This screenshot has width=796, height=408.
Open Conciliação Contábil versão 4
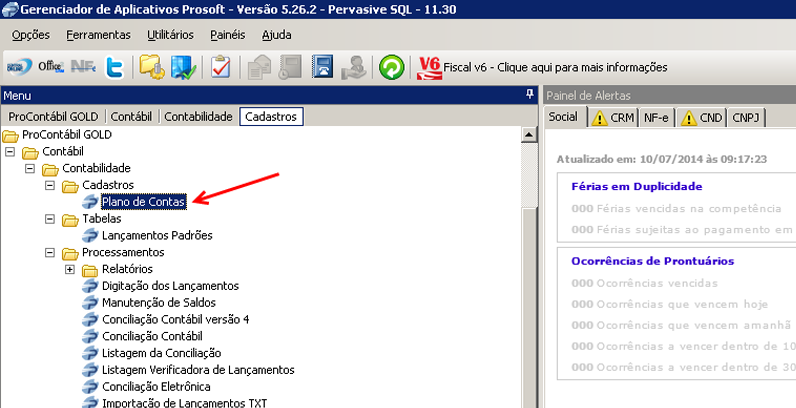[x=176, y=320]
